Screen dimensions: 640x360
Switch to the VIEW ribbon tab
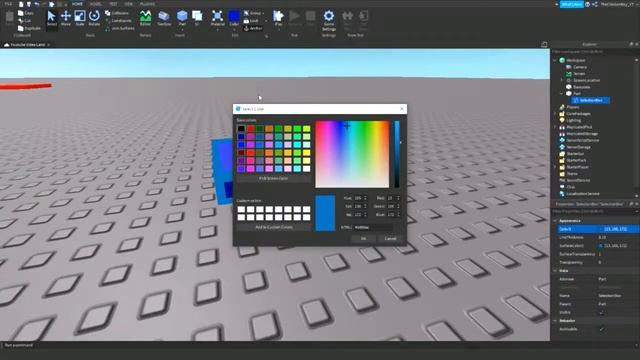coord(129,4)
